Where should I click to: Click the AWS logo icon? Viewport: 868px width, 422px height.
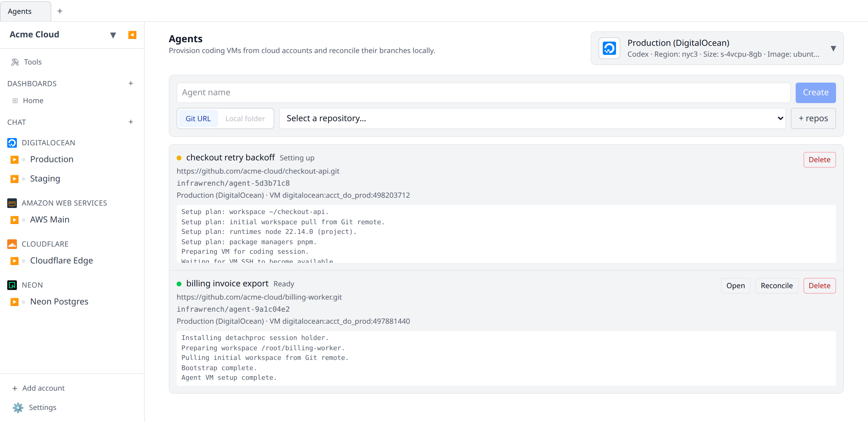pyautogui.click(x=12, y=203)
